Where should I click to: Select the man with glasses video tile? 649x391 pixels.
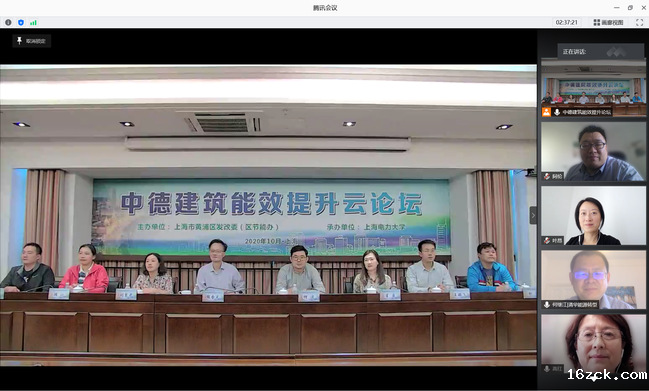click(594, 151)
